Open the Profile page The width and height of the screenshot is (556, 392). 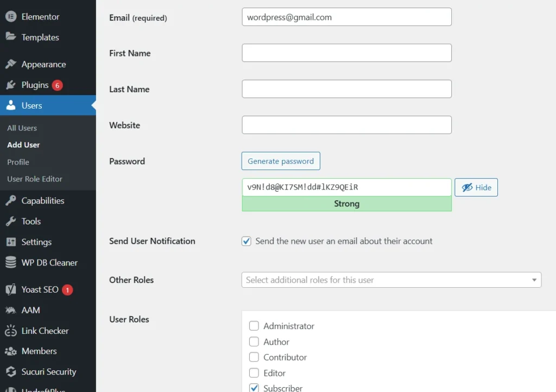18,162
